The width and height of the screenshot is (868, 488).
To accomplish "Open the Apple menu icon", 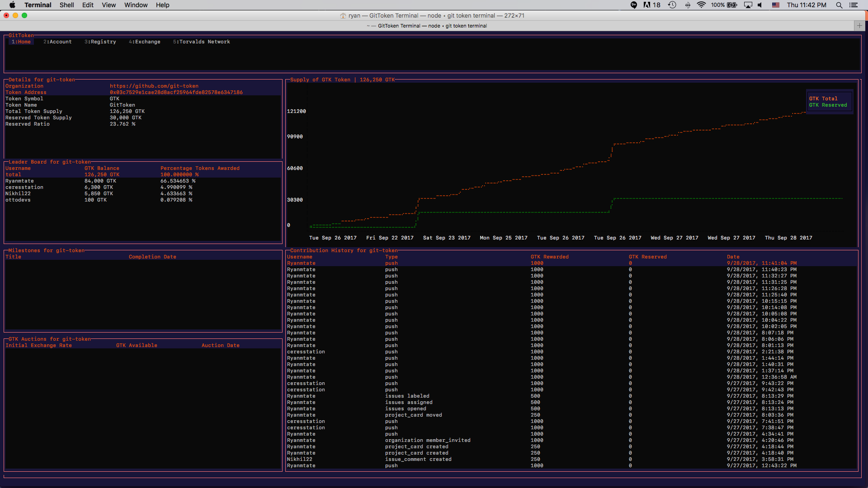I will click(x=12, y=5).
